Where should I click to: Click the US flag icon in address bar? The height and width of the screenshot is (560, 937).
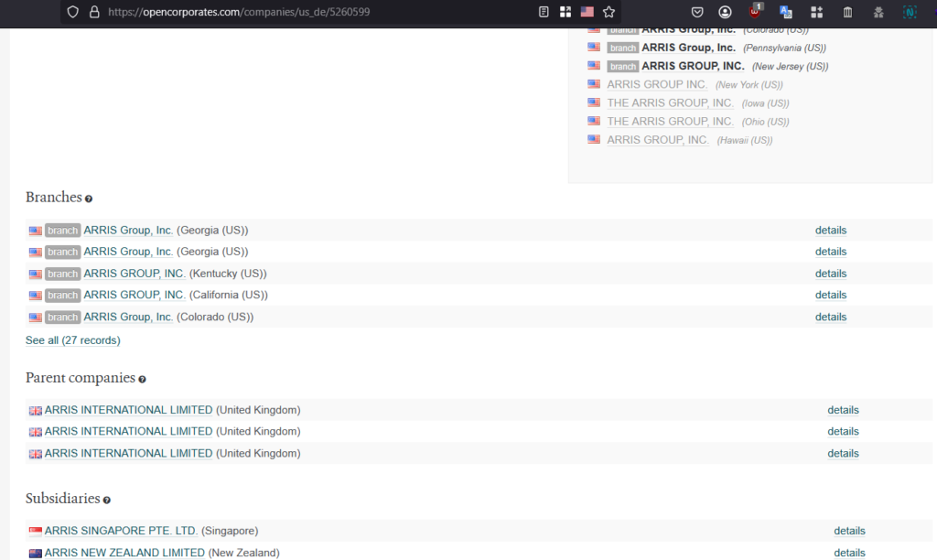pos(587,11)
